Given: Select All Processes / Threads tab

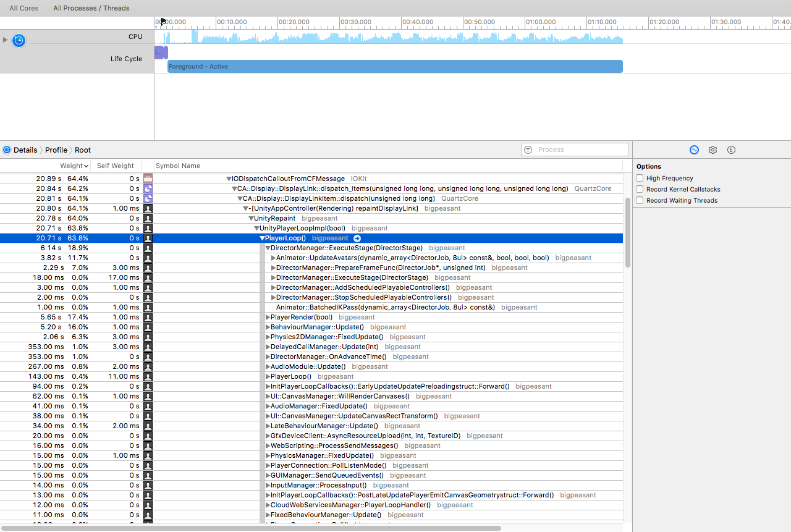Looking at the screenshot, I should click(x=91, y=8).
